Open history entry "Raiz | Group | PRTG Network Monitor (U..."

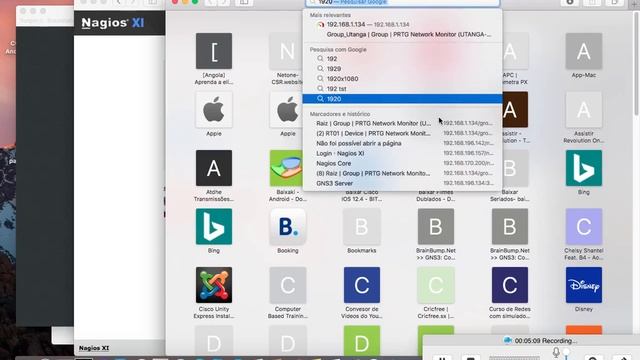[x=402, y=123]
